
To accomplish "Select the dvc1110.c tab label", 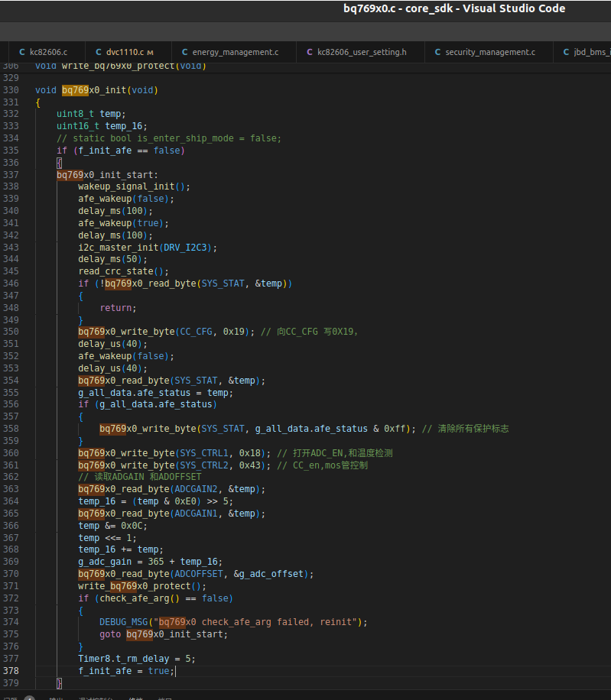I will click(125, 52).
